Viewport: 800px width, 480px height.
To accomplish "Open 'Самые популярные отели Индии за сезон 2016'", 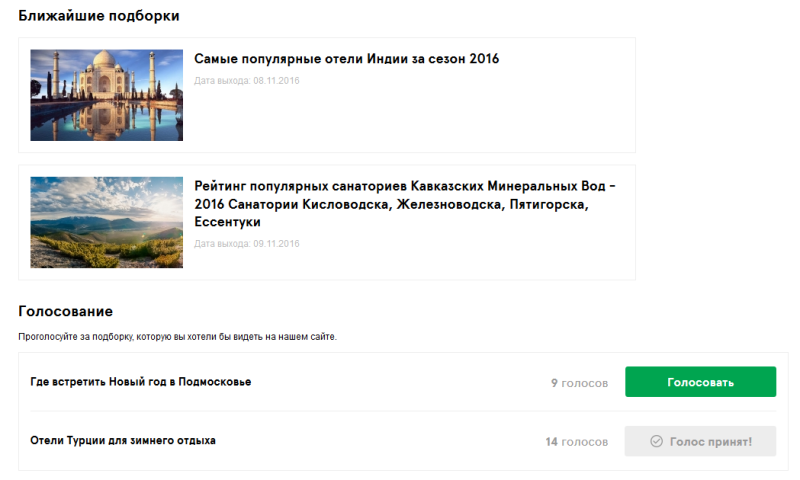I will (346, 59).
